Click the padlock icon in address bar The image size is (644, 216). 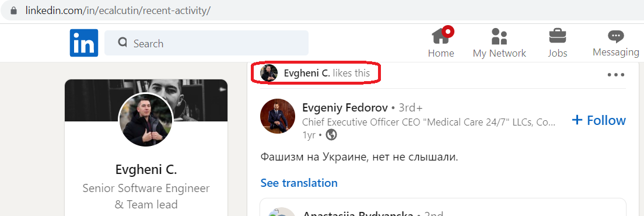[14, 11]
